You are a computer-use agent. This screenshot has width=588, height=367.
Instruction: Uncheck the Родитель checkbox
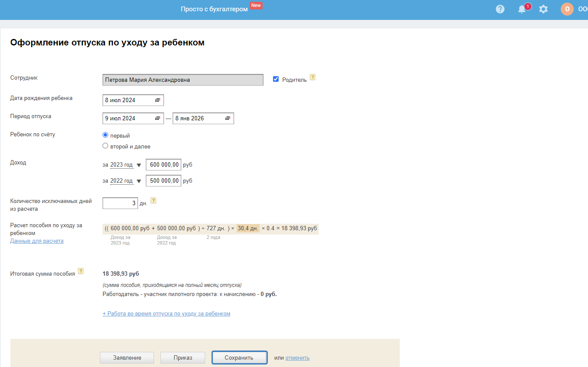click(276, 79)
